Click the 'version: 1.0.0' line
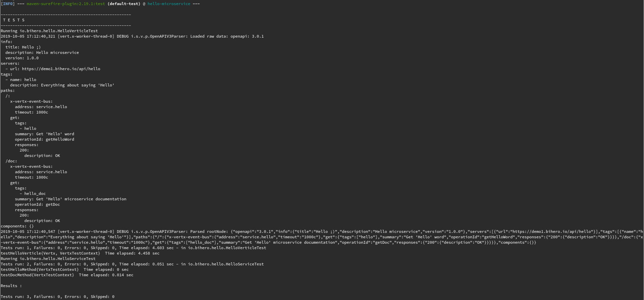The width and height of the screenshot is (644, 300). [x=22, y=58]
